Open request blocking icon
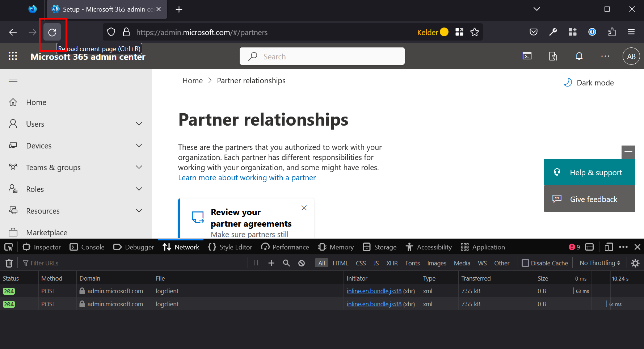The image size is (644, 349). [x=302, y=263]
